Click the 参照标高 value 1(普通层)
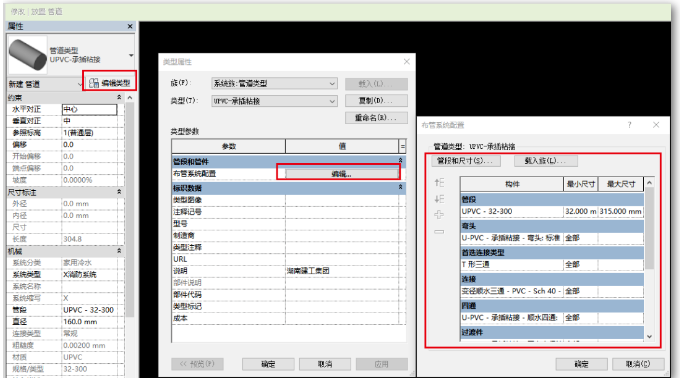Viewport: 684px width, 378px height. [89, 133]
